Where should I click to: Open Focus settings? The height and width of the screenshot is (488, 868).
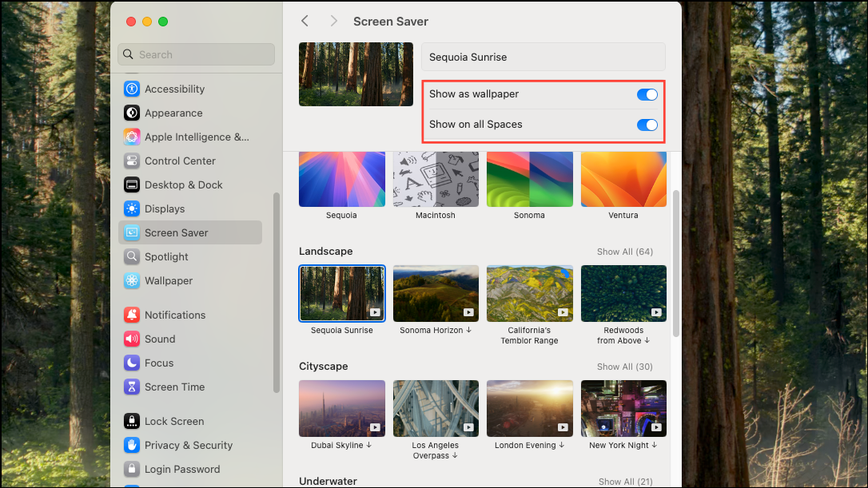[x=190, y=363]
